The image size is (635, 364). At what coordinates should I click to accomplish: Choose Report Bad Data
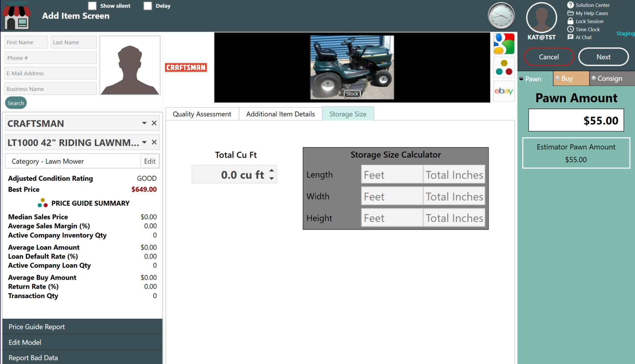click(82, 357)
